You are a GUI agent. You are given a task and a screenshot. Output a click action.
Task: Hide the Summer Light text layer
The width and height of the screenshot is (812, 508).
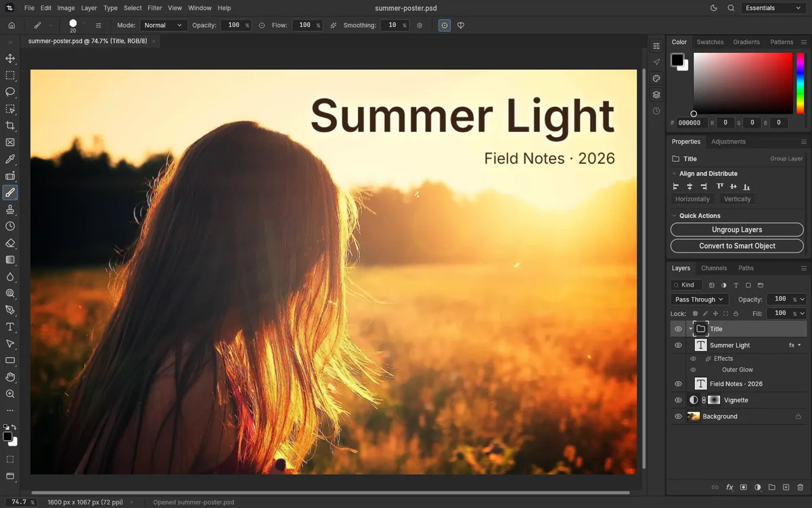click(x=678, y=345)
